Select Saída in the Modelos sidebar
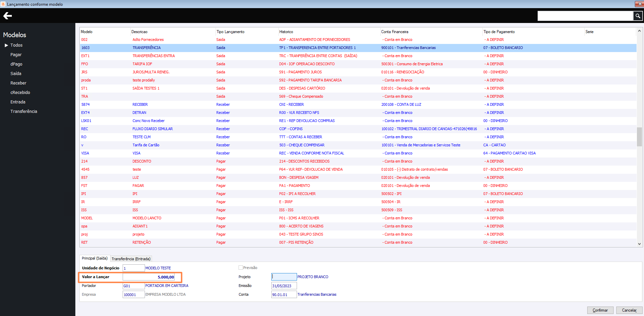 click(16, 74)
